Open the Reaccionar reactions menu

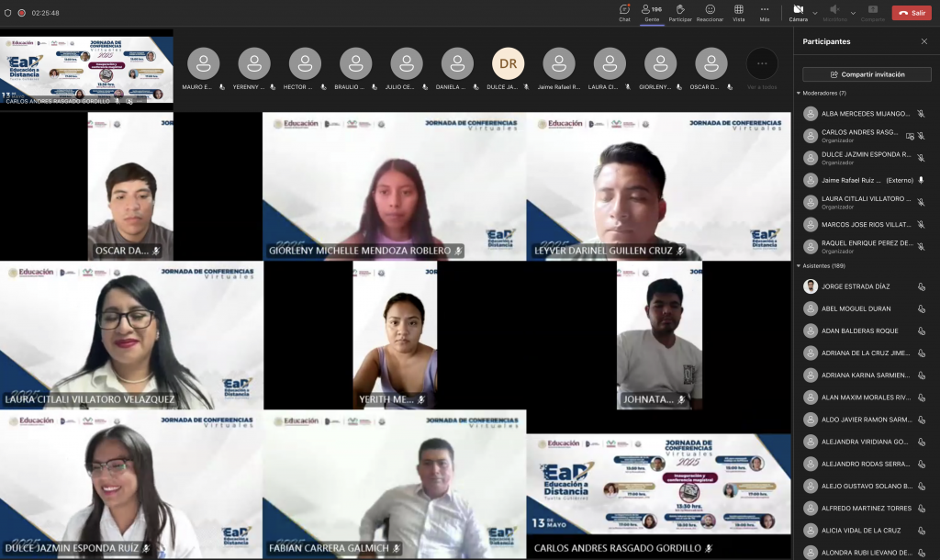[710, 13]
